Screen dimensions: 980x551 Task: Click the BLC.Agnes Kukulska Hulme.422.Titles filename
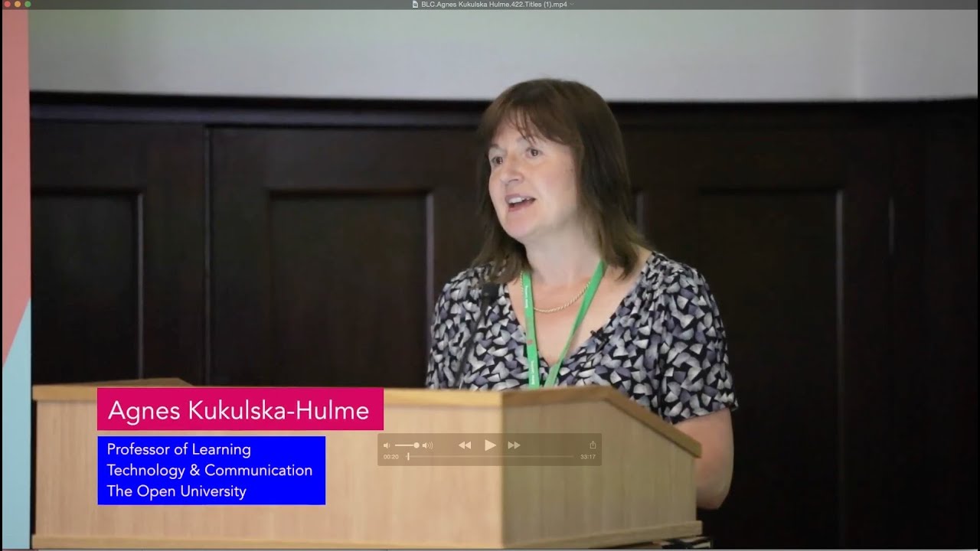coord(494,4)
